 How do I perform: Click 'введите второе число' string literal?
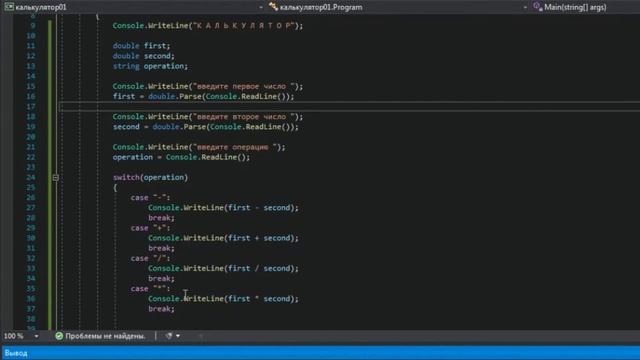click(x=244, y=117)
